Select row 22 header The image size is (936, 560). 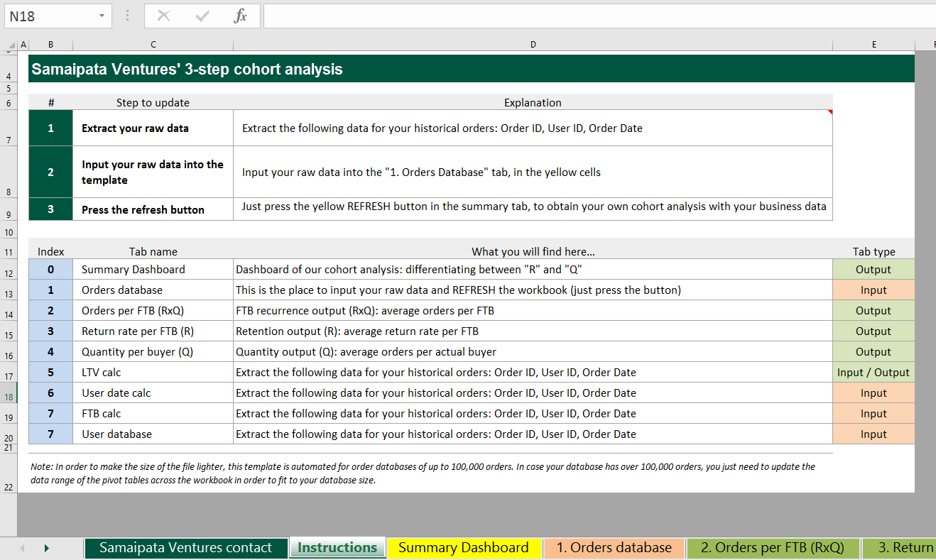(9, 473)
